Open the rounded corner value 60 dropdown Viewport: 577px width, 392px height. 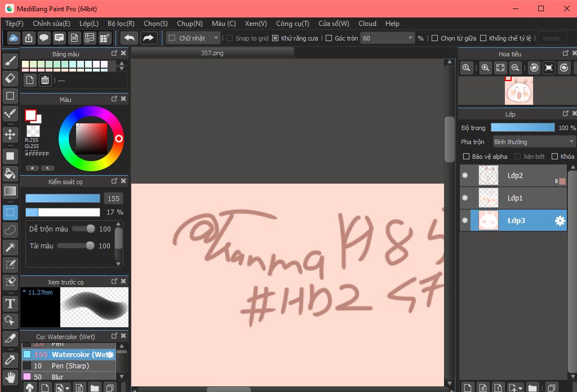388,38
